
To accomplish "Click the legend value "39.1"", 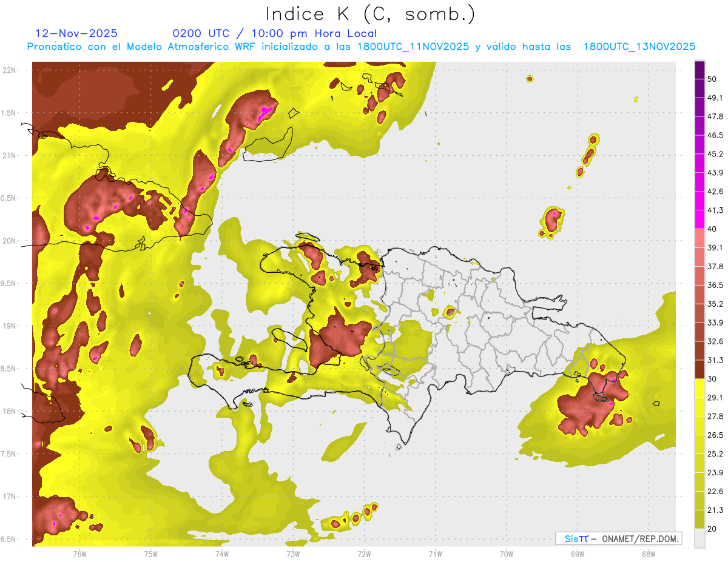I will (x=715, y=247).
